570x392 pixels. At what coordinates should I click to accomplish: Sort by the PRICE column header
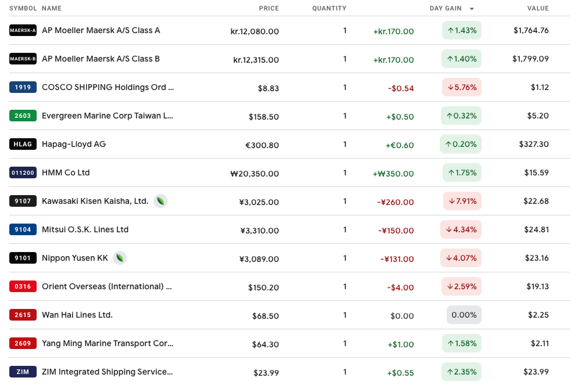pyautogui.click(x=268, y=8)
